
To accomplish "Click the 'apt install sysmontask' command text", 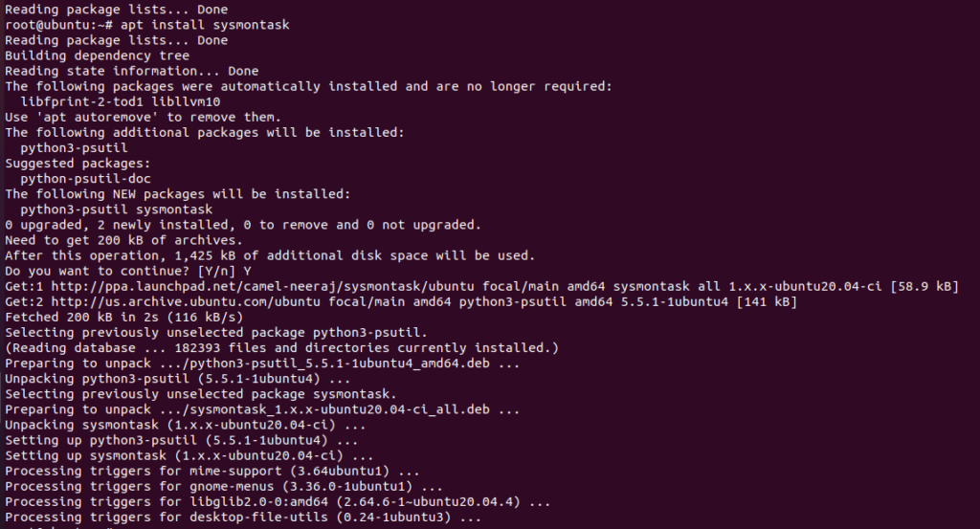I will 205,25.
